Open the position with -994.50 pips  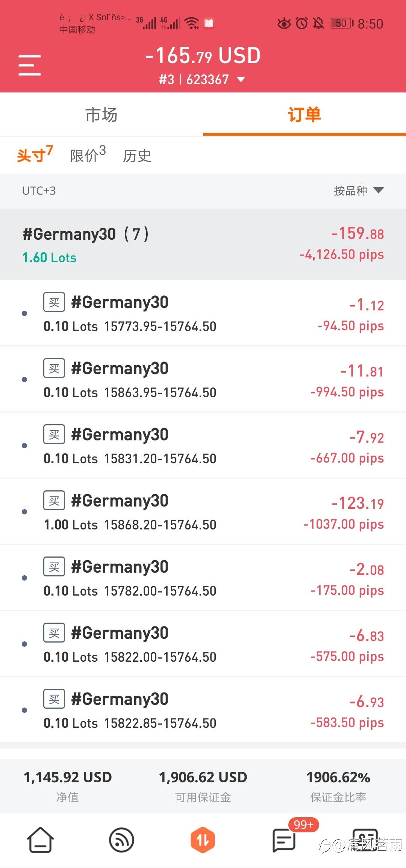pos(203,380)
